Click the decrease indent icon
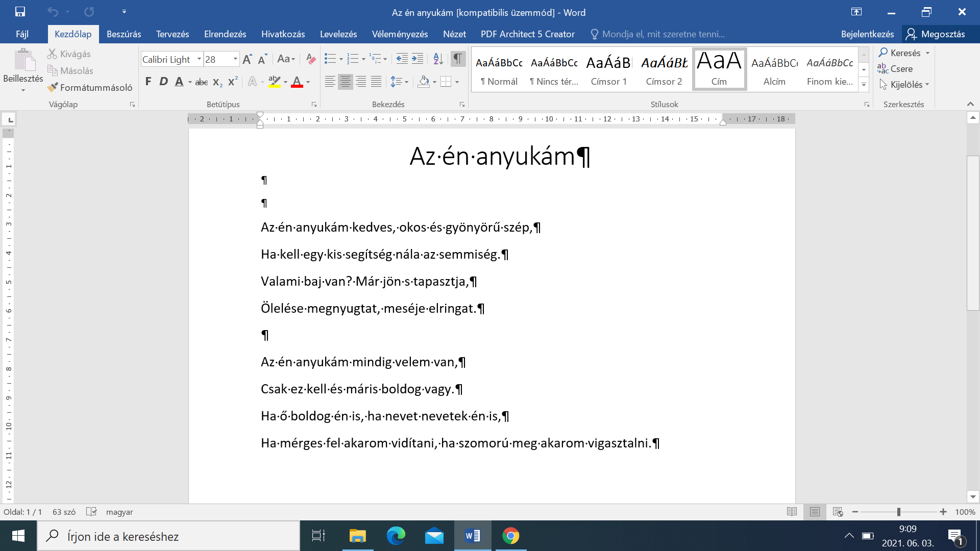Screen dimensions: 980x551 [x=402, y=59]
